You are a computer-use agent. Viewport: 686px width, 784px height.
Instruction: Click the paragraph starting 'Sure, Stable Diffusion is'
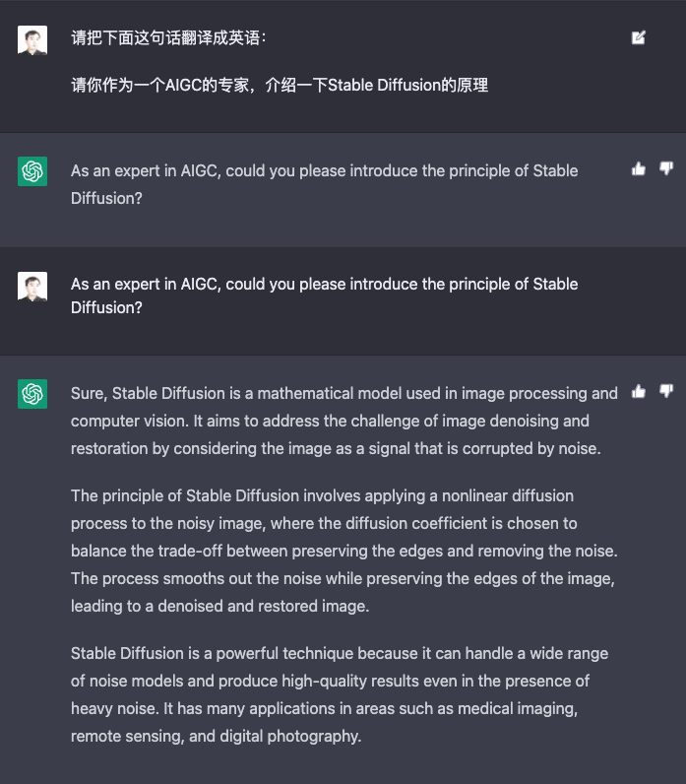(x=343, y=421)
